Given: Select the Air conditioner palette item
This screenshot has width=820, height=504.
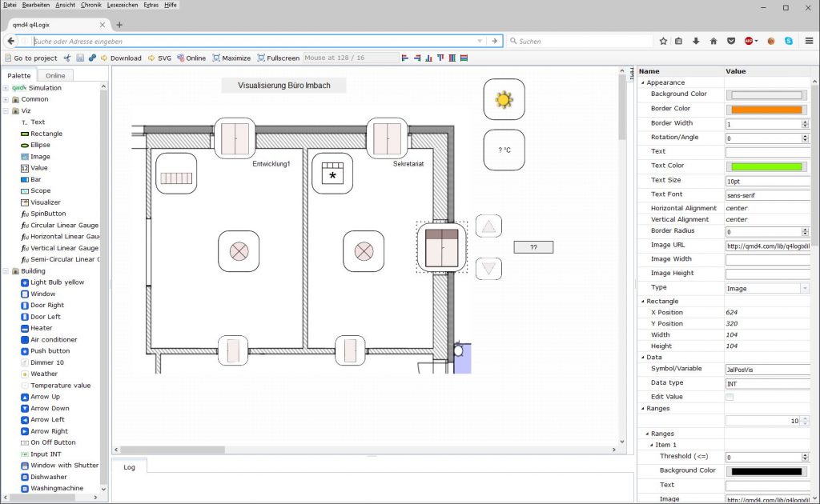Looking at the screenshot, I should (54, 339).
